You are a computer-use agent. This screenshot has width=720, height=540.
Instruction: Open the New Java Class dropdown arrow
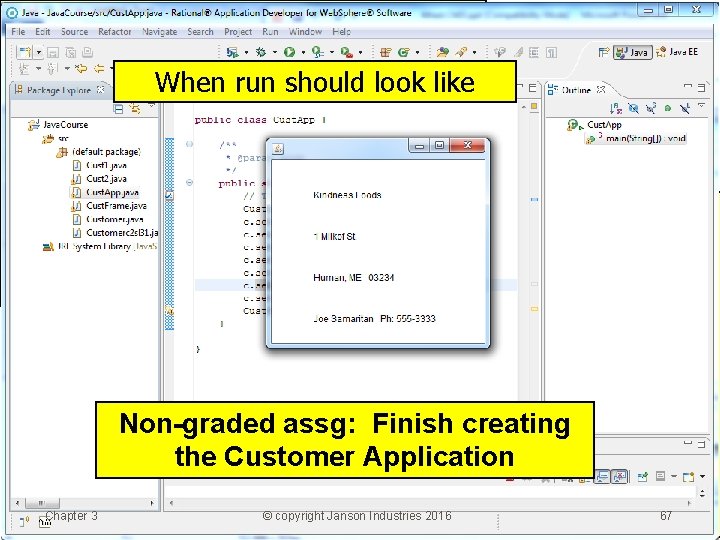(417, 52)
